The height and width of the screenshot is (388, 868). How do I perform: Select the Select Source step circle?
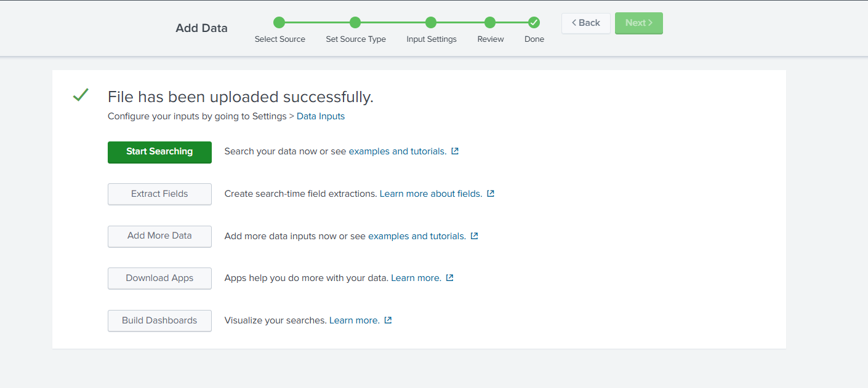click(x=279, y=23)
